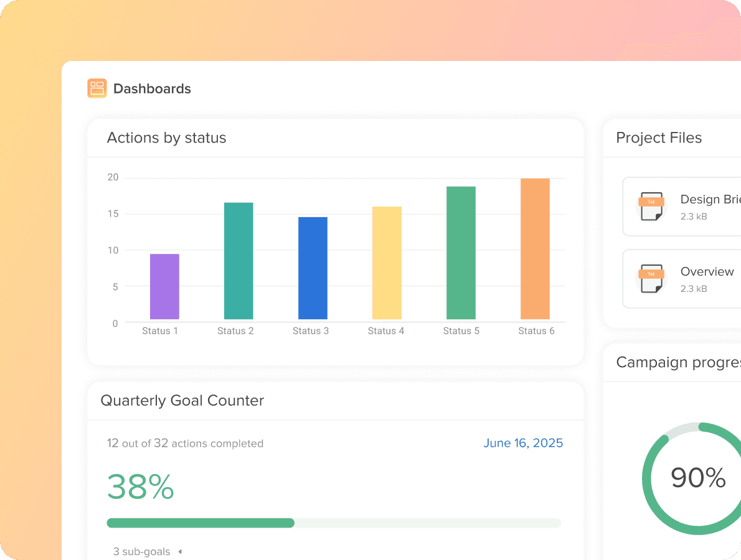Click the 90% campaign progress ring

698,478
